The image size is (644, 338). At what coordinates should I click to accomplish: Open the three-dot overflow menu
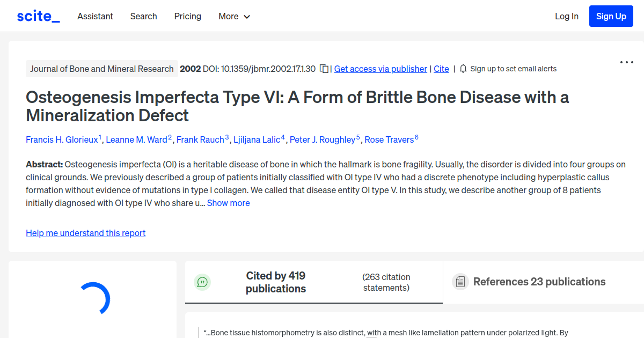(626, 62)
